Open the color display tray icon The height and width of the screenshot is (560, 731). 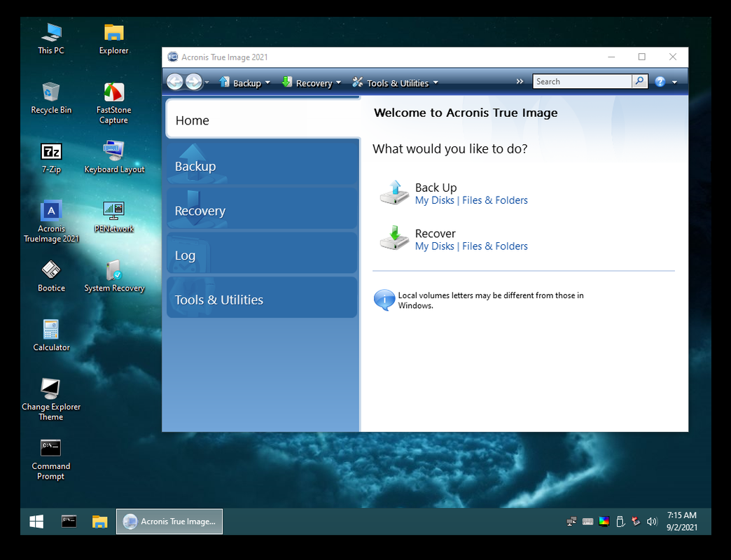(604, 521)
